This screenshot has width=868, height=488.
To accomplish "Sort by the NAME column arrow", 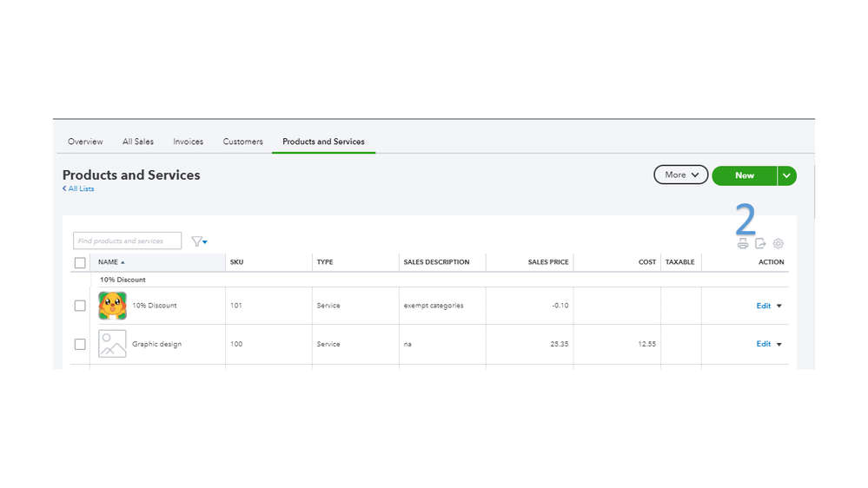I will click(123, 262).
